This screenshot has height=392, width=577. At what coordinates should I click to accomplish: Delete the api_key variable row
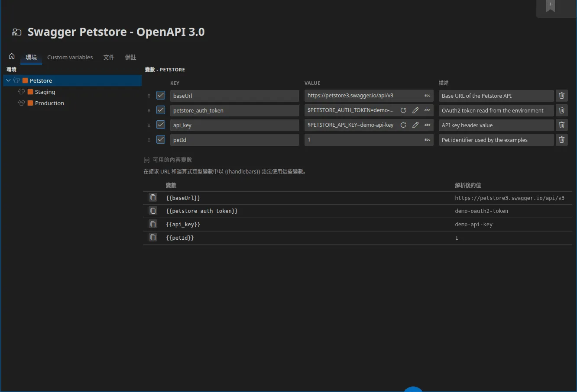pyautogui.click(x=562, y=125)
